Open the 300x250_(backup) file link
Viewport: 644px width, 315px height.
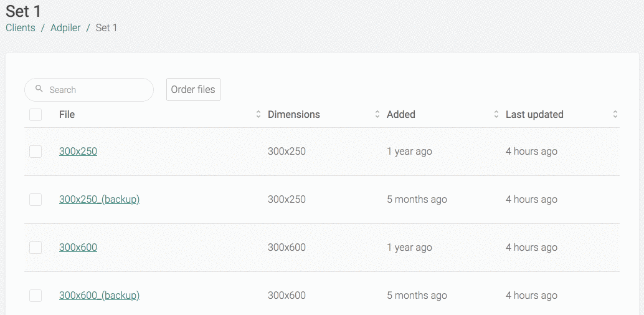click(x=100, y=200)
